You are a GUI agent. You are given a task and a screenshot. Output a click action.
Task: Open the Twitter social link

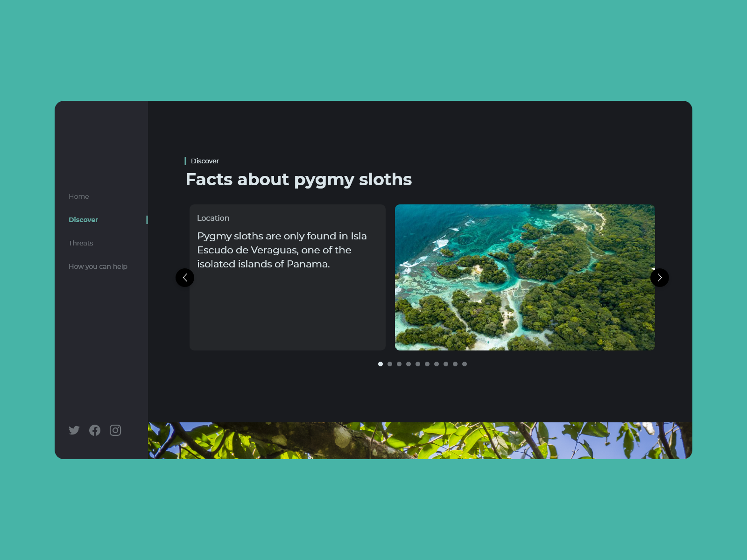click(74, 430)
